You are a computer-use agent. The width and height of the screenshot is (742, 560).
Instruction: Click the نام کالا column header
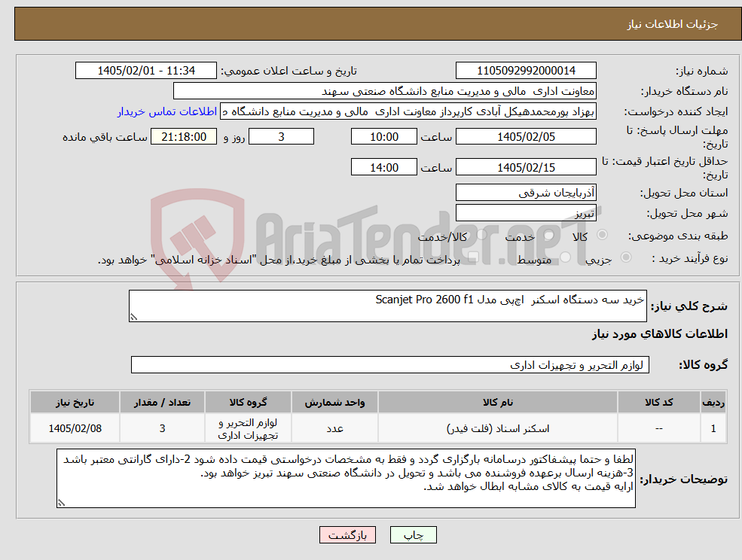pos(497,403)
